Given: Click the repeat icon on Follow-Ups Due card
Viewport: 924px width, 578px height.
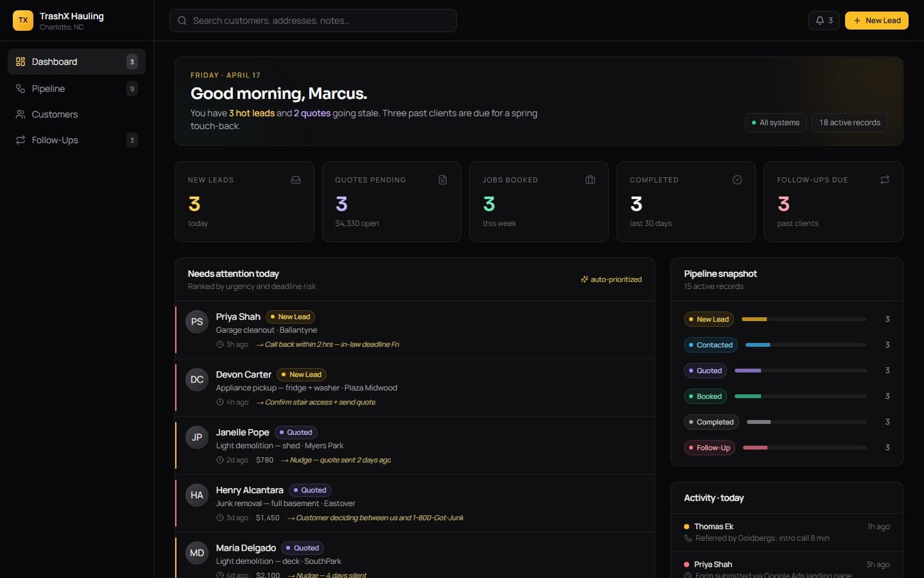Looking at the screenshot, I should [885, 180].
